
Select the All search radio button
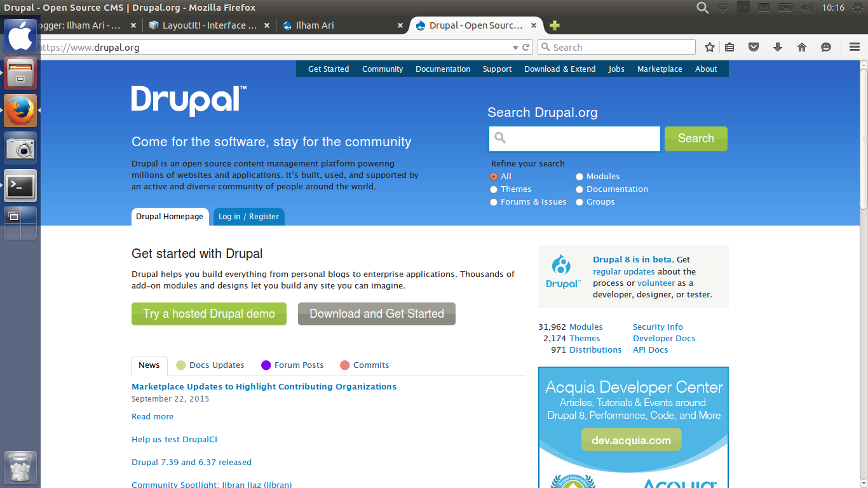pyautogui.click(x=494, y=177)
